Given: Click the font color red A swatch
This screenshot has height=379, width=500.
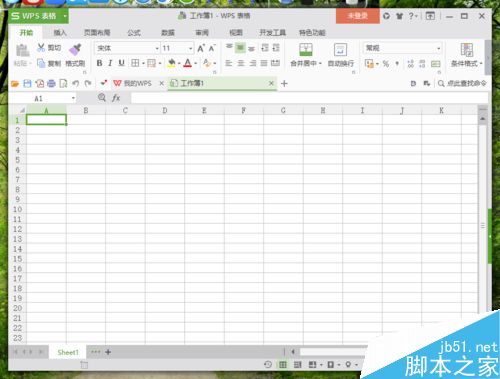Looking at the screenshot, I should [187, 63].
